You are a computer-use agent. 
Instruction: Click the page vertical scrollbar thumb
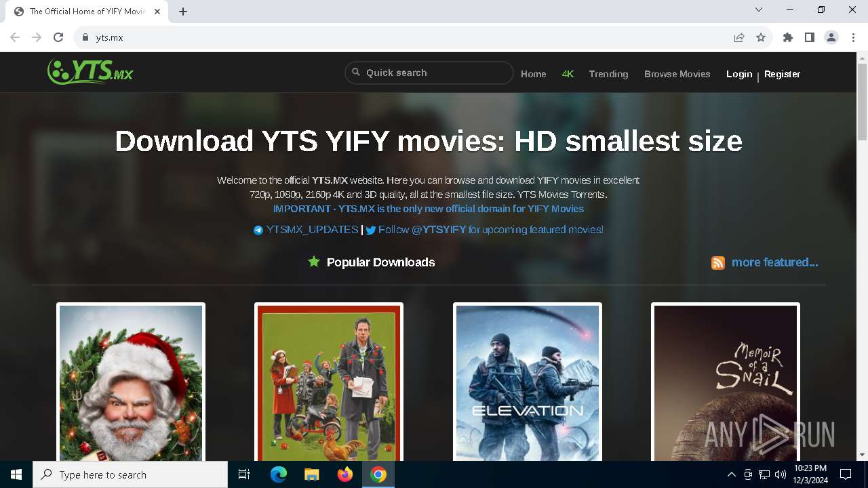pyautogui.click(x=862, y=102)
